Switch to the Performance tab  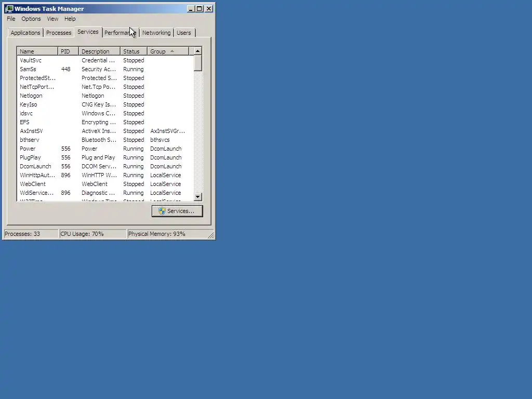pyautogui.click(x=121, y=33)
